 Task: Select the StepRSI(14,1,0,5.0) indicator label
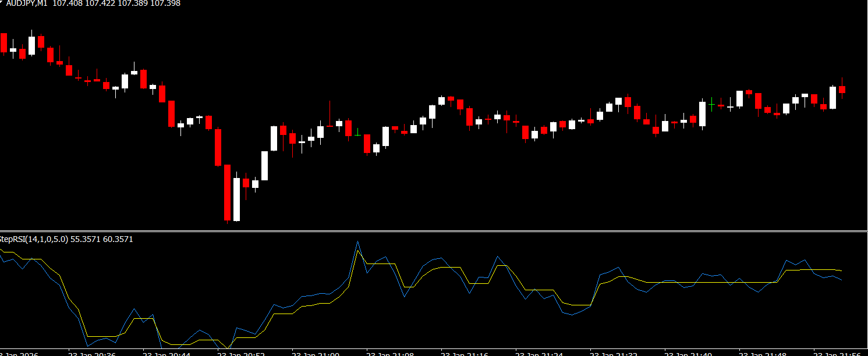point(34,239)
